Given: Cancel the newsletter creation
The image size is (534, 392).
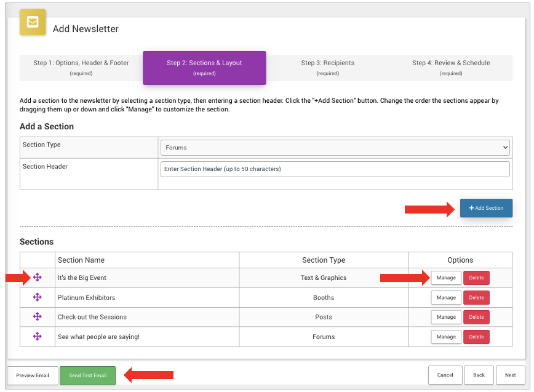Looking at the screenshot, I should point(445,375).
